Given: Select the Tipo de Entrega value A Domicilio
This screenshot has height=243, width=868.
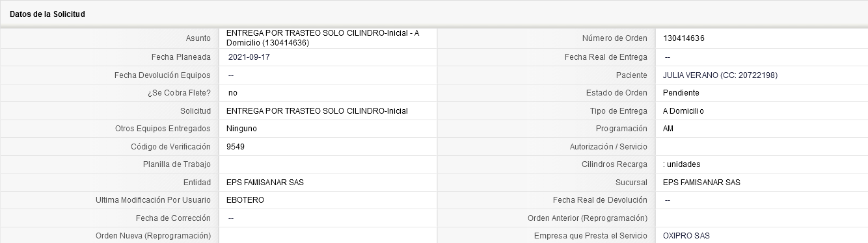Looking at the screenshot, I should (683, 111).
